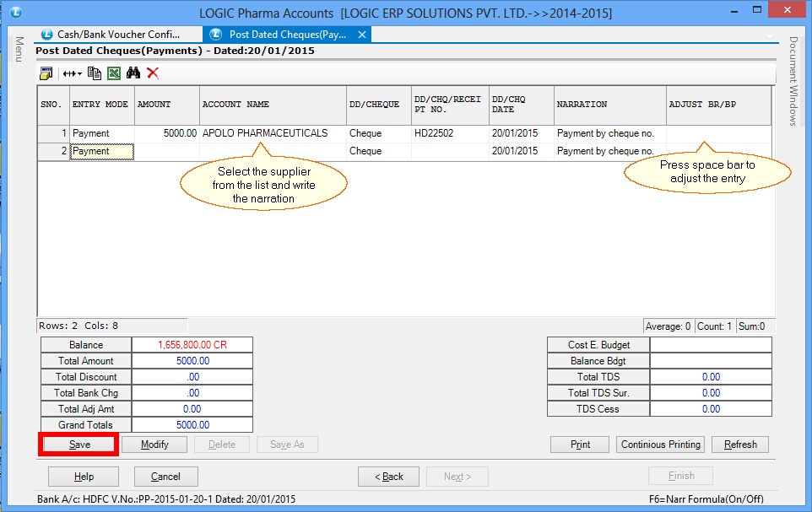Select the column width adjust icon

coord(69,73)
